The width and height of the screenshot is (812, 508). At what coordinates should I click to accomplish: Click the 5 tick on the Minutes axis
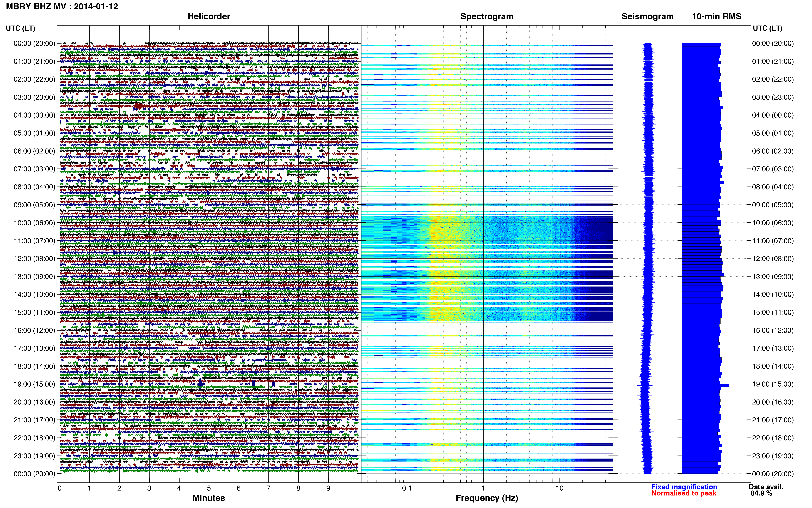[x=209, y=488]
